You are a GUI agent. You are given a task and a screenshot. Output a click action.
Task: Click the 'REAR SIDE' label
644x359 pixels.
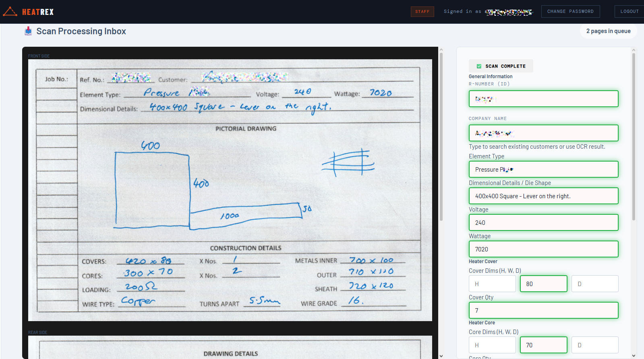(x=37, y=332)
